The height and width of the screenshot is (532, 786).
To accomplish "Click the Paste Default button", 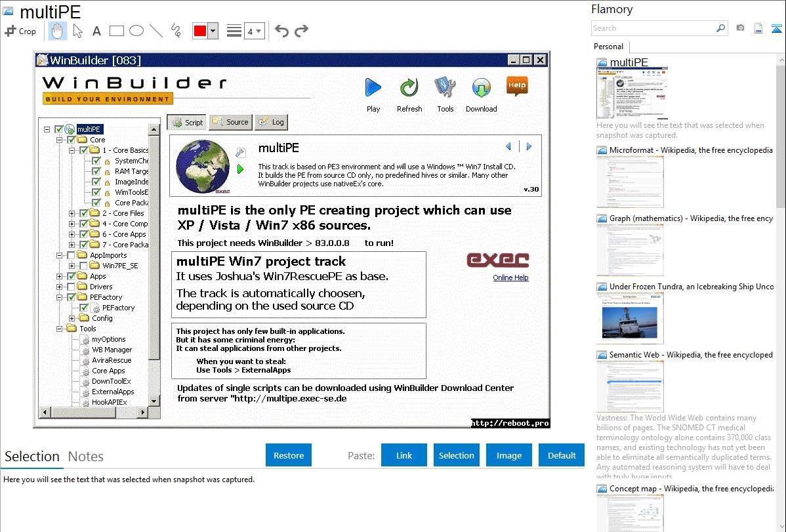I will [562, 455].
